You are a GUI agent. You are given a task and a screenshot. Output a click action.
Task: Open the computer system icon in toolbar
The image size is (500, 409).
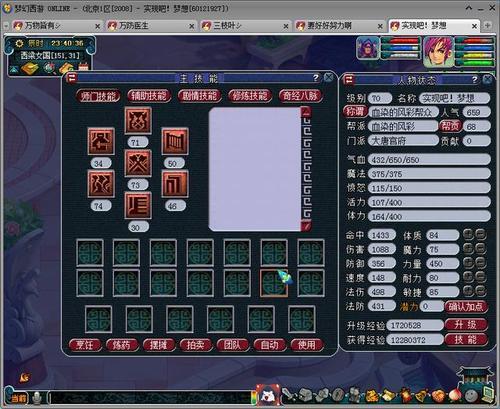(x=487, y=395)
